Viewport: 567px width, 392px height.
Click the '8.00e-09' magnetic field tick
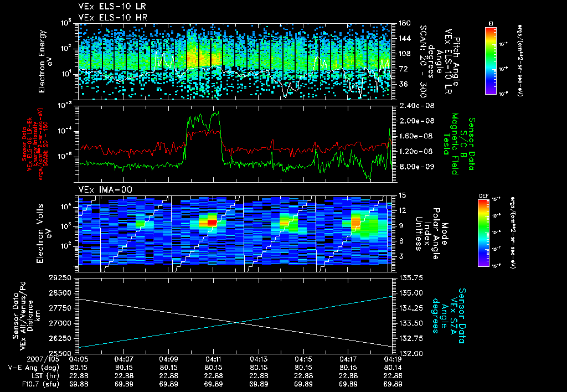point(416,167)
